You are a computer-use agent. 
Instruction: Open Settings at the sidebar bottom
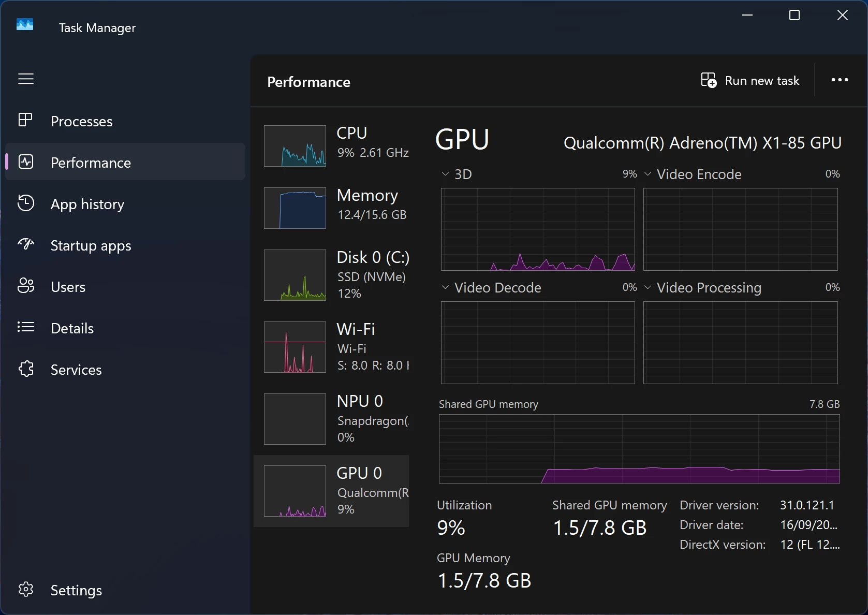tap(125, 590)
